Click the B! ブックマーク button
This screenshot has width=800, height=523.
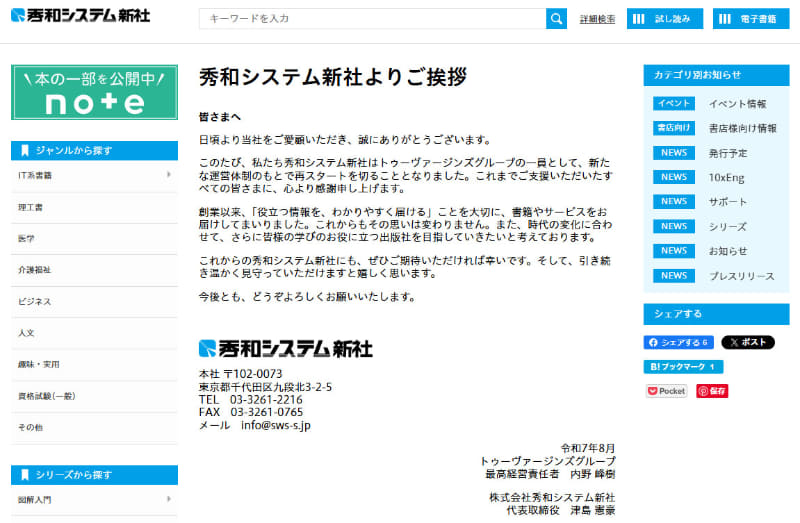click(683, 366)
